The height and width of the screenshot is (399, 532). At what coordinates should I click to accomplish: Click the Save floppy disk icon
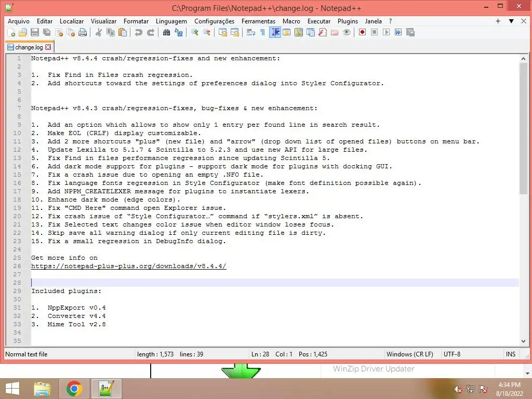tap(35, 32)
